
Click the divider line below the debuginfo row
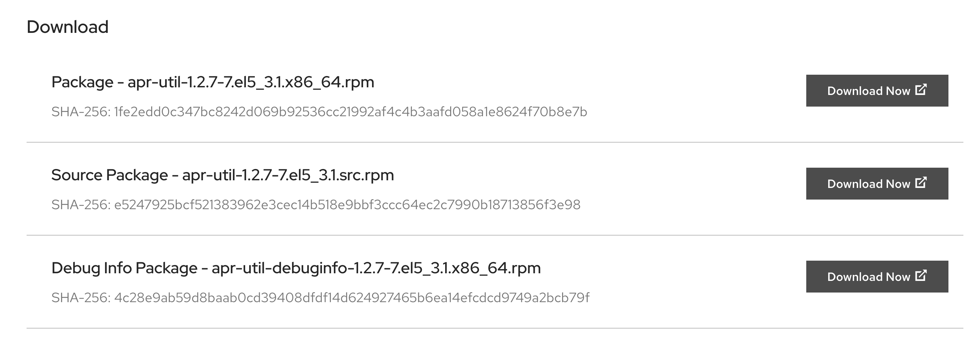(495, 328)
